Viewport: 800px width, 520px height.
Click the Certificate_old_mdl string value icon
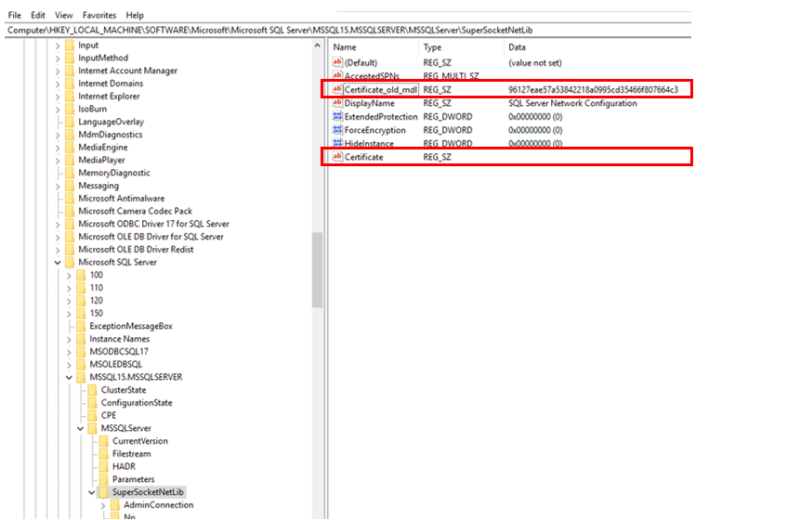coord(337,90)
